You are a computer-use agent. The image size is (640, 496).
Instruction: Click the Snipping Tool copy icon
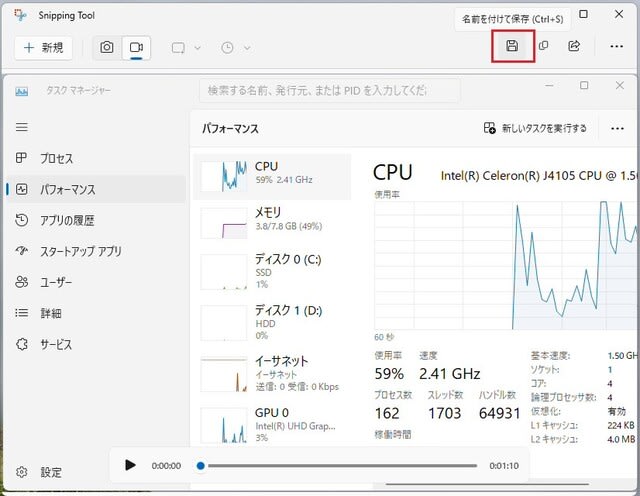point(543,46)
